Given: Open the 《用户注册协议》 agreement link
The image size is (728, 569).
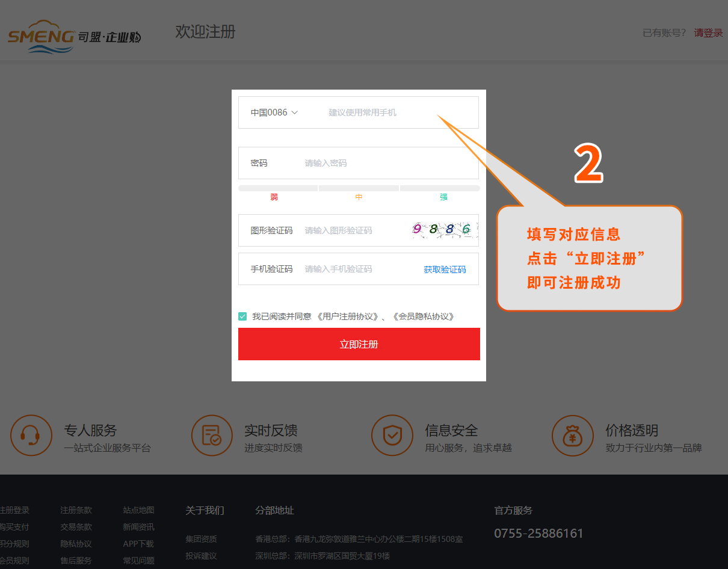Looking at the screenshot, I should (x=348, y=316).
